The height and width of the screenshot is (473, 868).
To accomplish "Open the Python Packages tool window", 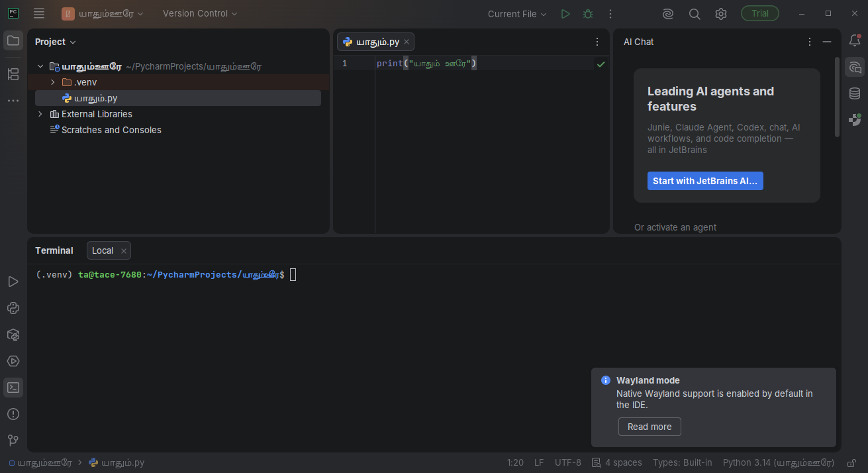I will click(13, 335).
